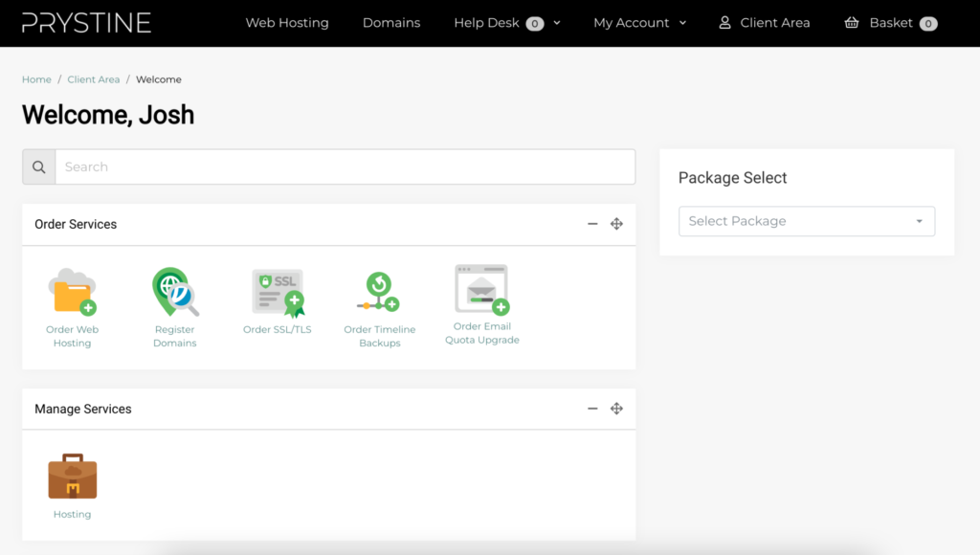
Task: Click the Prystine logo
Action: coord(86,22)
